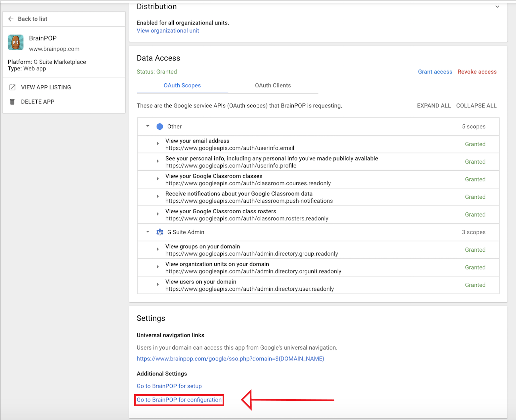Open Go to BrainPOP for configuration
This screenshot has height=420, width=516.
(179, 400)
